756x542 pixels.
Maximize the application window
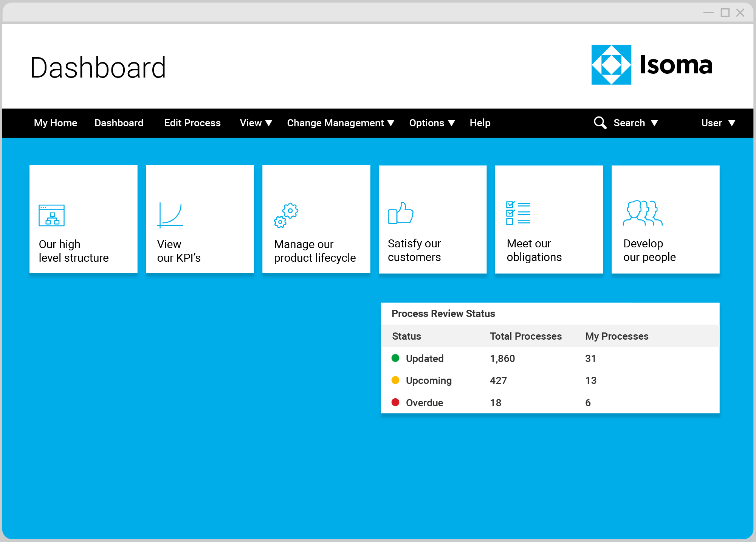pyautogui.click(x=725, y=13)
